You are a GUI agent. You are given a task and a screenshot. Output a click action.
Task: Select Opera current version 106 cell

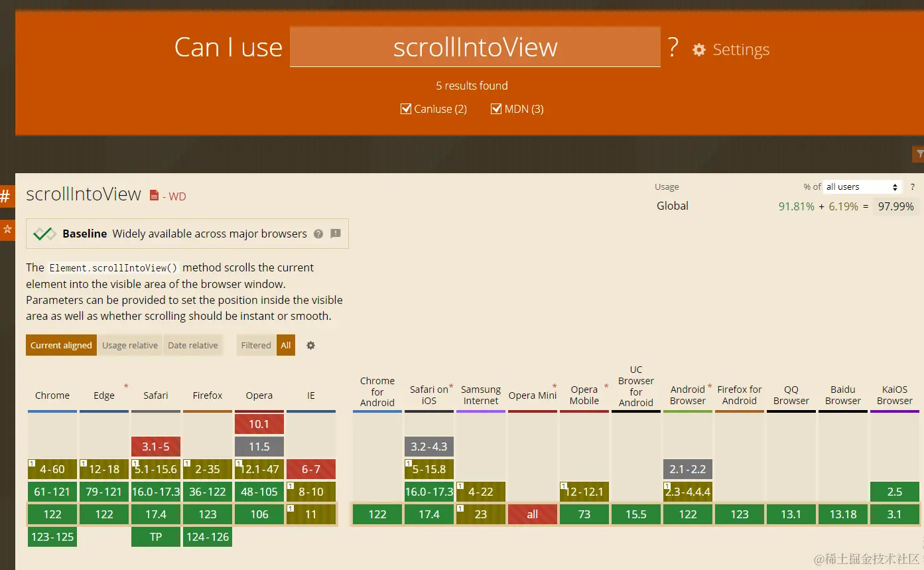pyautogui.click(x=259, y=514)
